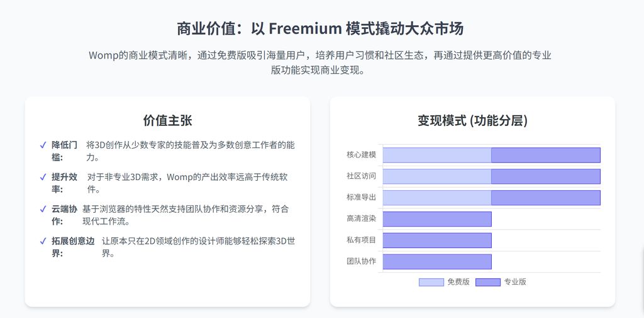Click the 核心建模 professional dark bar segment
Viewport: 644px width, 318px height.
(545, 155)
